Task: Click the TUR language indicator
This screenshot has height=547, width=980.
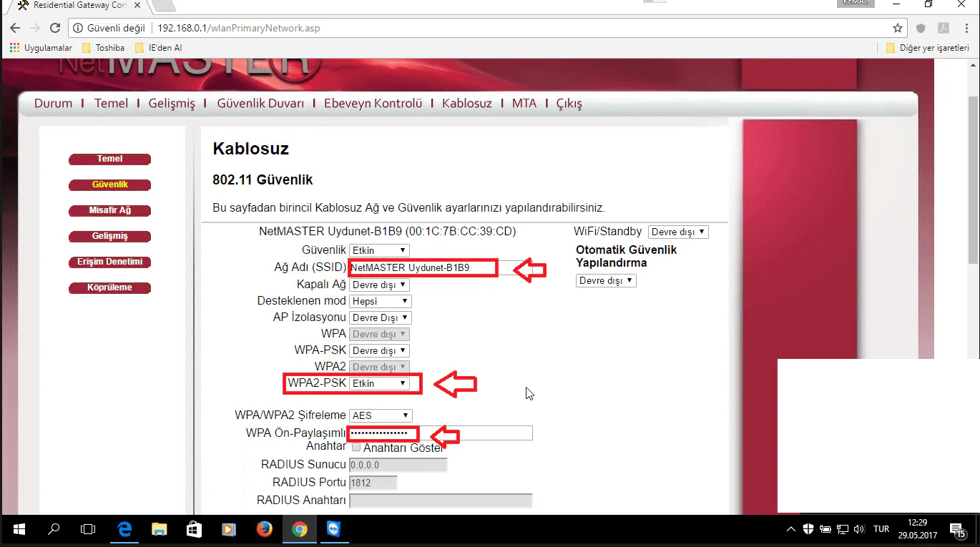Action: 881,530
